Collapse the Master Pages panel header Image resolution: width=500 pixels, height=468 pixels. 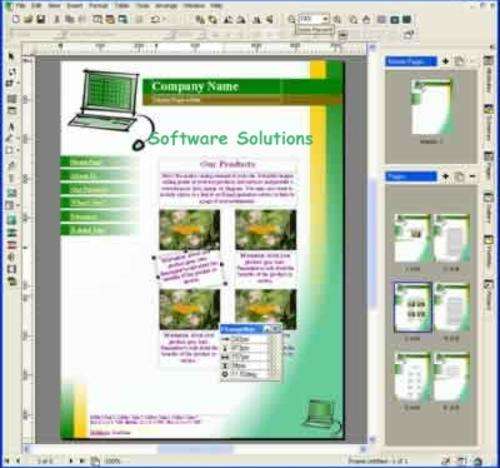click(x=411, y=62)
